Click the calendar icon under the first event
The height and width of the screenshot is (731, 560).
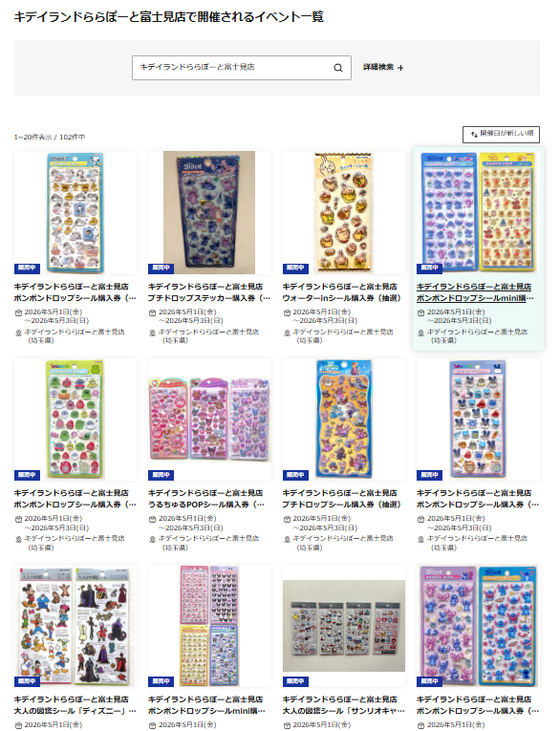[19, 312]
